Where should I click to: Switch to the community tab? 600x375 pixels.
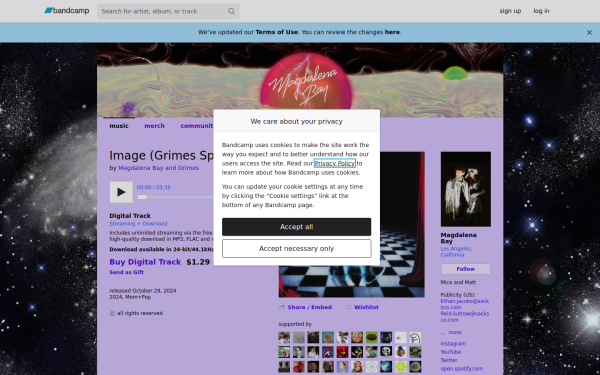click(197, 126)
